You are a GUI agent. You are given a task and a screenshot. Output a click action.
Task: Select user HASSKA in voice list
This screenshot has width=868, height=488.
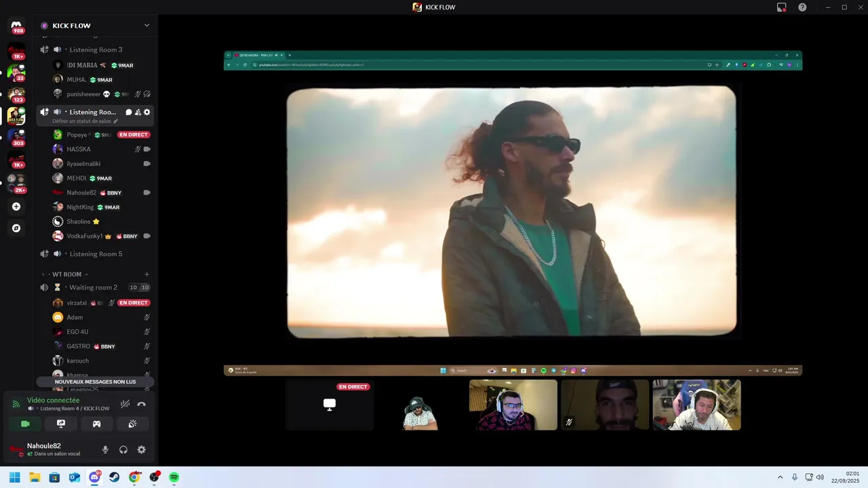[x=102, y=149]
